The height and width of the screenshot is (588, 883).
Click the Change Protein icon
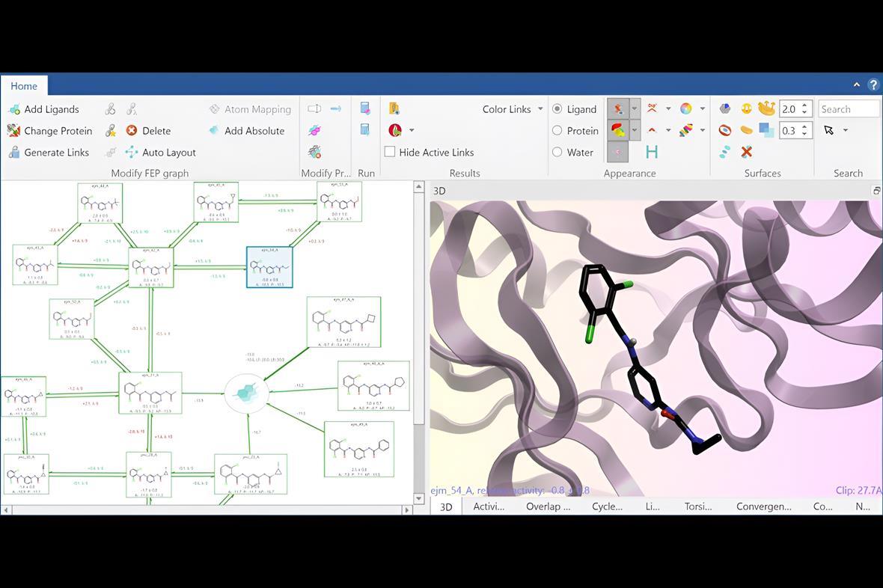click(x=13, y=131)
